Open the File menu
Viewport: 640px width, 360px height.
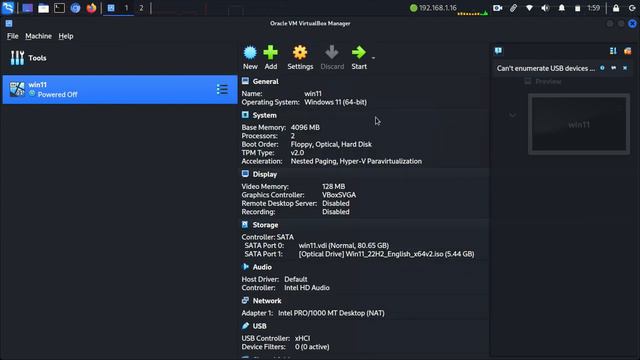(x=13, y=36)
